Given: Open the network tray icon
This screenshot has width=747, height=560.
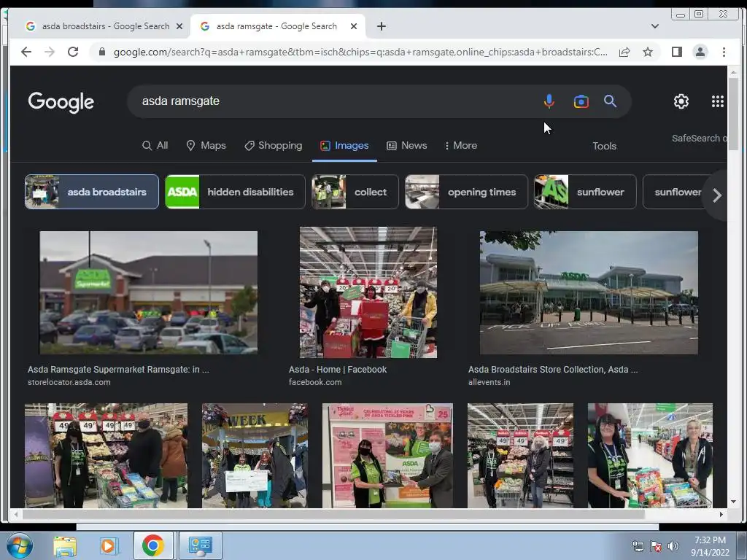Looking at the screenshot, I should (638, 546).
